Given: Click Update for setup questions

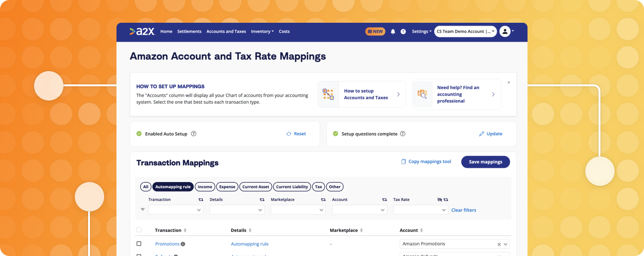Looking at the screenshot, I should coord(491,134).
